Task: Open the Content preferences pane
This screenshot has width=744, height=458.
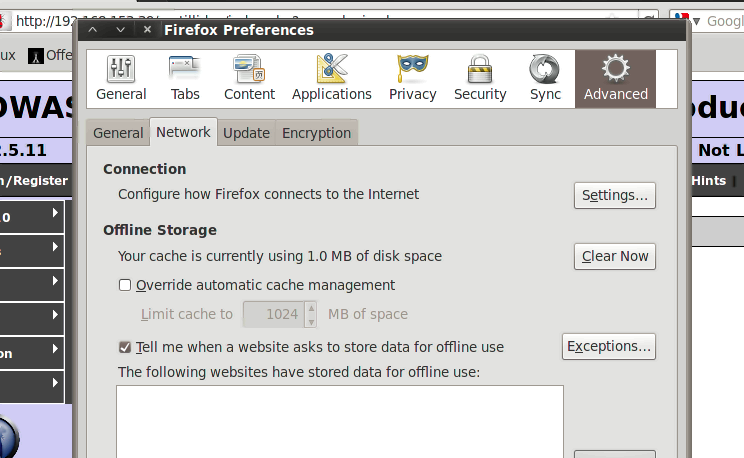Action: [249, 78]
